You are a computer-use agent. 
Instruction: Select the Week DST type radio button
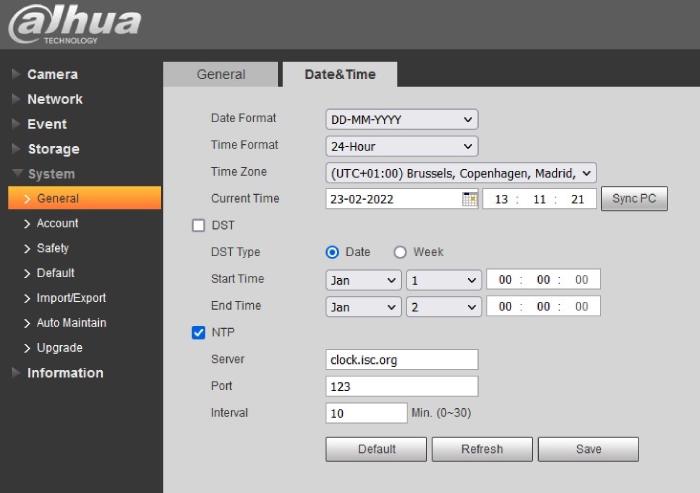pos(400,252)
